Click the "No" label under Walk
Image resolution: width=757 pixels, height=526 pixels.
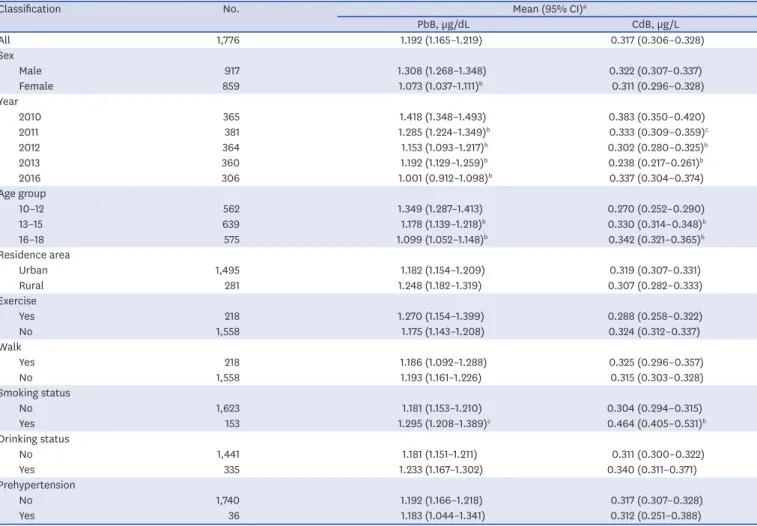coord(26,378)
